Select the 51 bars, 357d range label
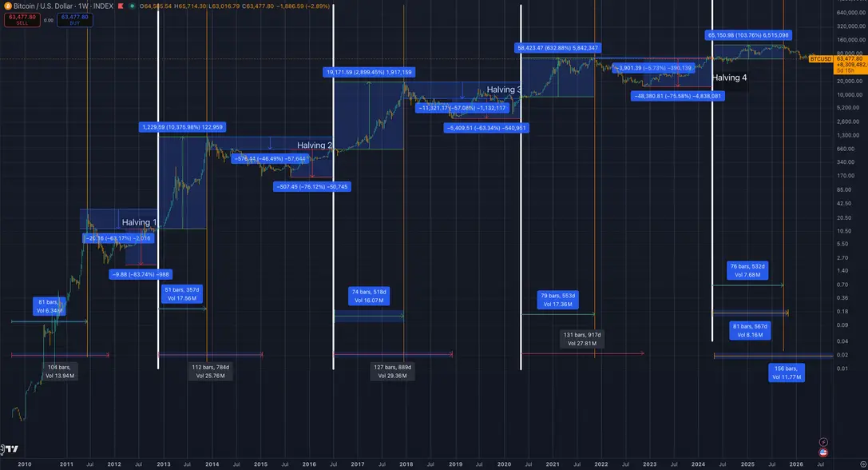The height and width of the screenshot is (470, 868). tap(182, 294)
